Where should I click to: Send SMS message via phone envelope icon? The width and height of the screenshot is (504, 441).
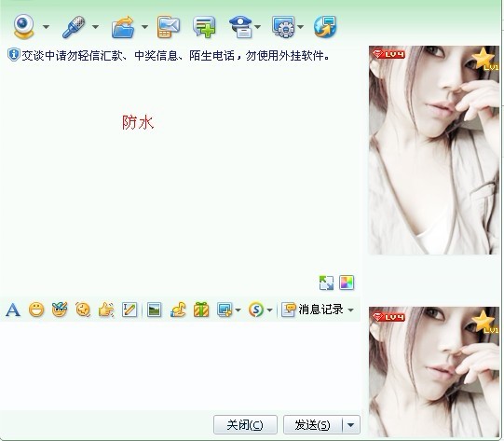168,27
